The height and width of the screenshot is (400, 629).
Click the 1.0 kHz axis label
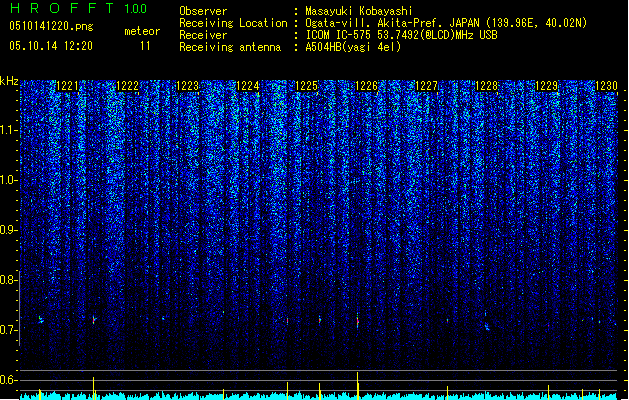click(x=9, y=180)
